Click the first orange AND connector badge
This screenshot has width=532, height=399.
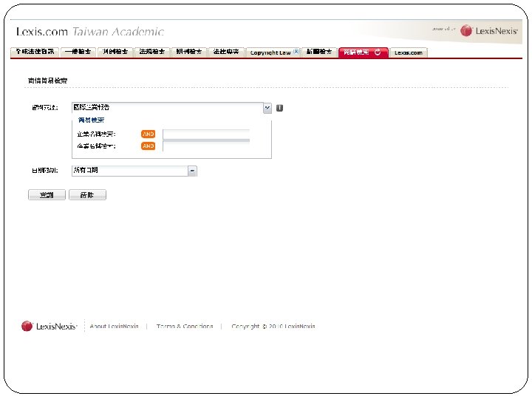(149, 134)
